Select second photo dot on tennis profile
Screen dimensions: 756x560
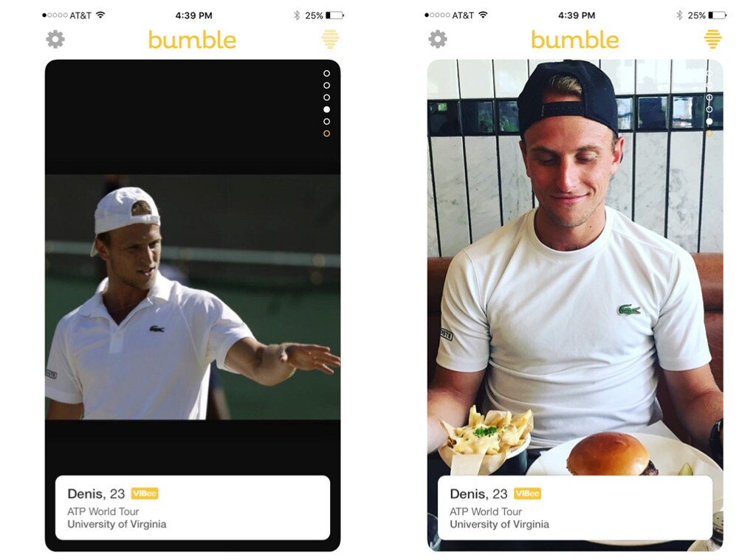tap(327, 86)
